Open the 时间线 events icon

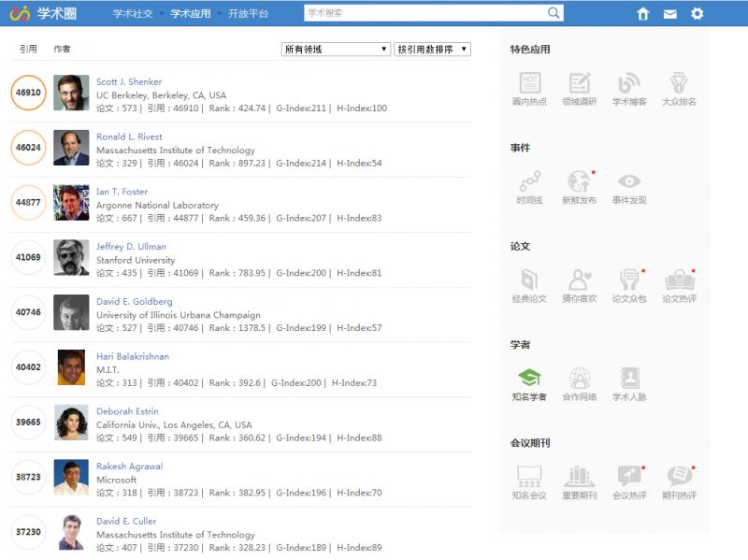click(531, 185)
